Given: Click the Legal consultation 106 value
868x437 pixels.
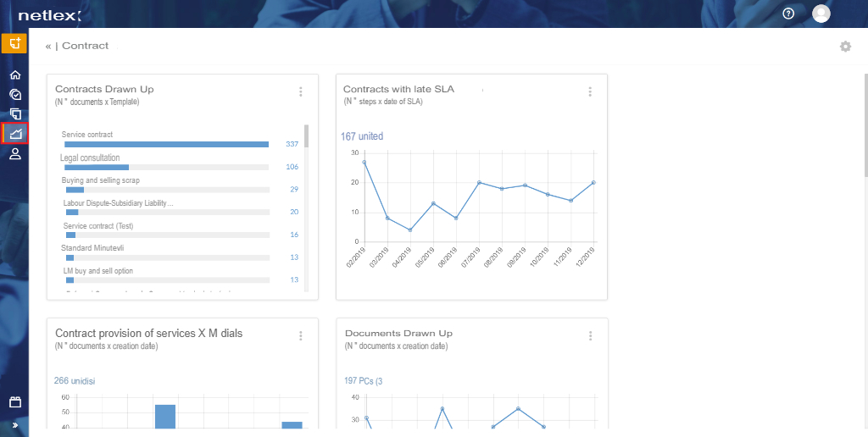Looking at the screenshot, I should coord(292,167).
